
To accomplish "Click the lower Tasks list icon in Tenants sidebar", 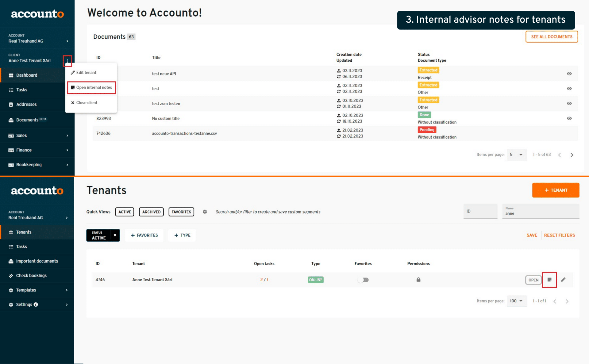I will pyautogui.click(x=11, y=247).
